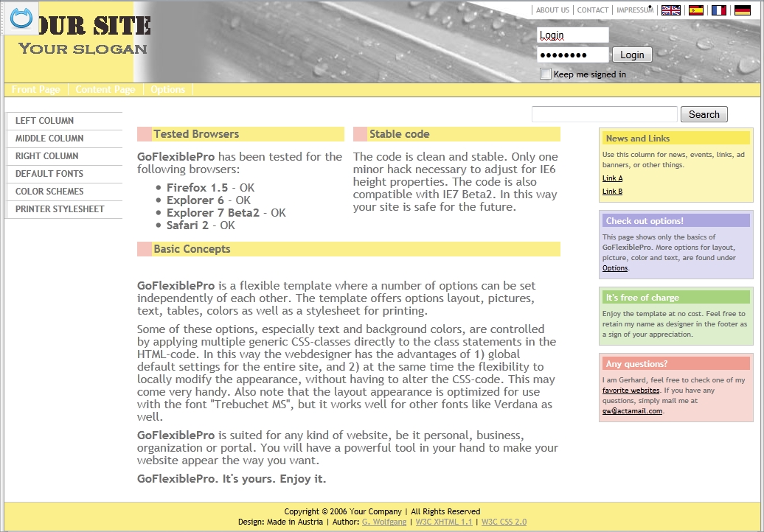Open the Contact link in the header
The image size is (764, 532).
point(593,10)
